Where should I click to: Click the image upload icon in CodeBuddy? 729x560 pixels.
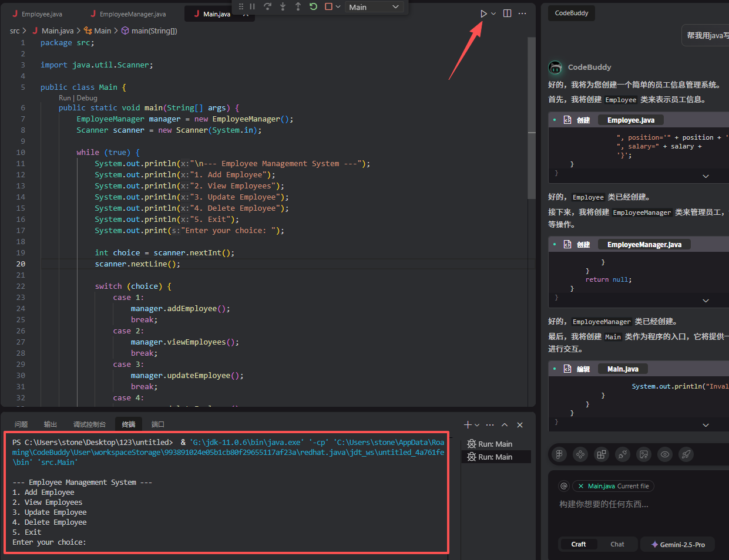(x=644, y=454)
